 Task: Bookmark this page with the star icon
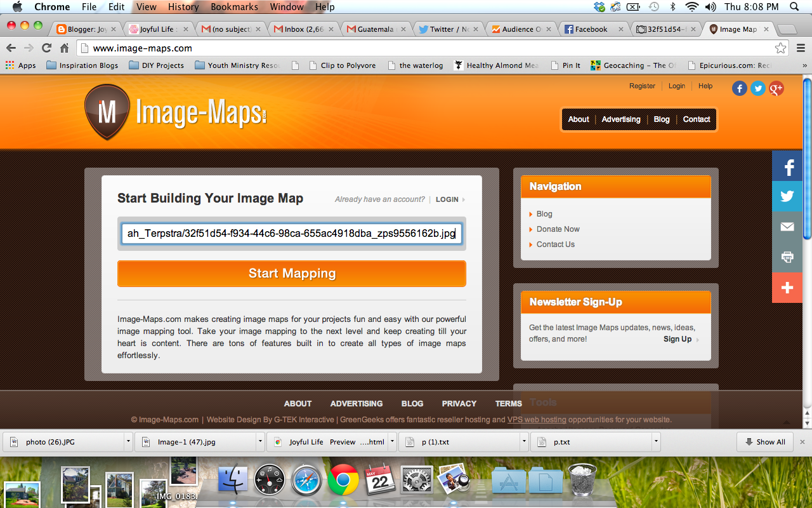coord(780,48)
